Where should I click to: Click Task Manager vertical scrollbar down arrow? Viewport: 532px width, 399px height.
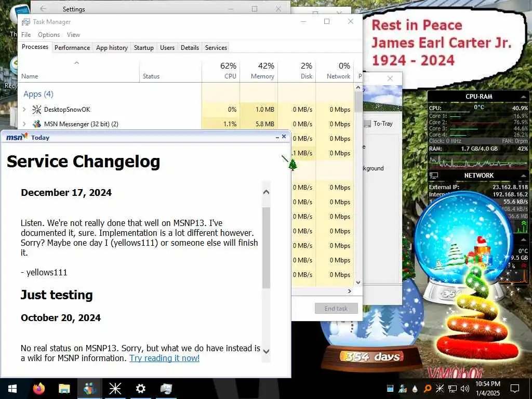point(358,282)
